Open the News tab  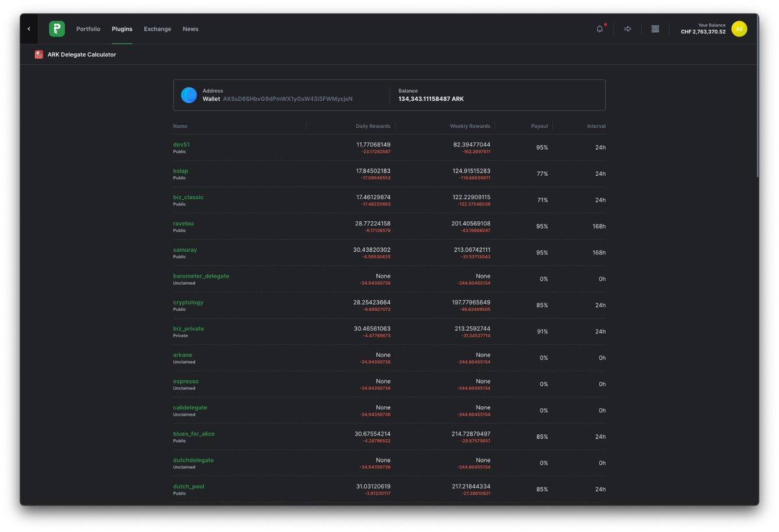[190, 29]
